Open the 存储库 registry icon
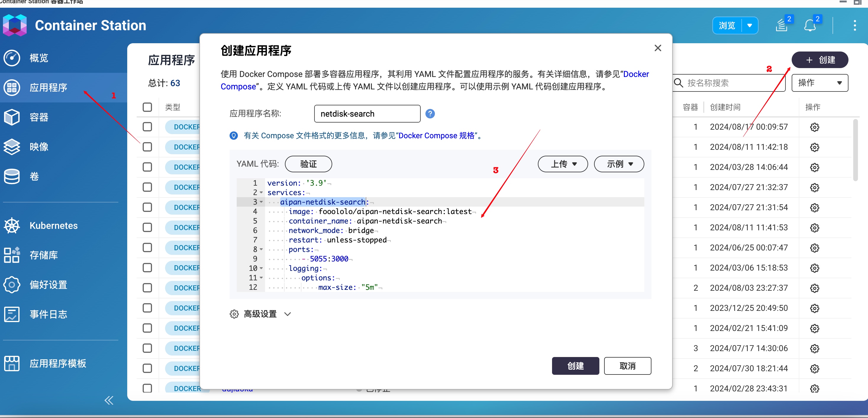Image resolution: width=868 pixels, height=418 pixels. (12, 255)
